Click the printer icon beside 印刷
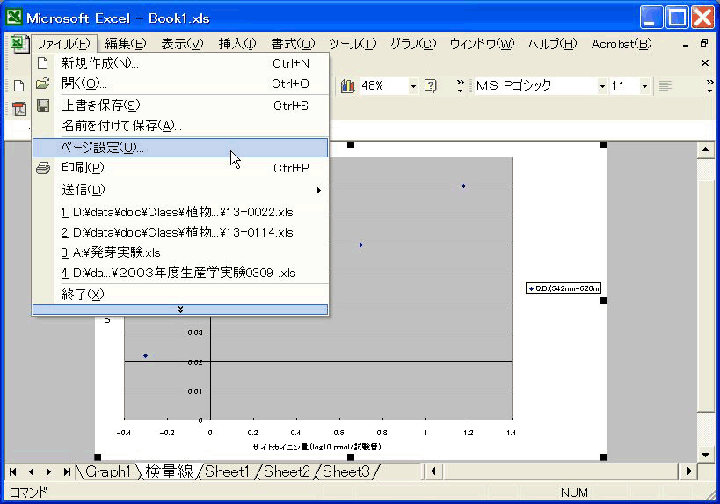This screenshot has height=504, width=720. (42, 168)
